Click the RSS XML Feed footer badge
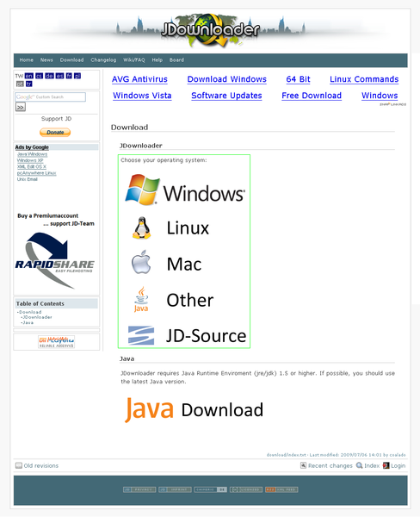This screenshot has width=420, height=517. click(281, 489)
